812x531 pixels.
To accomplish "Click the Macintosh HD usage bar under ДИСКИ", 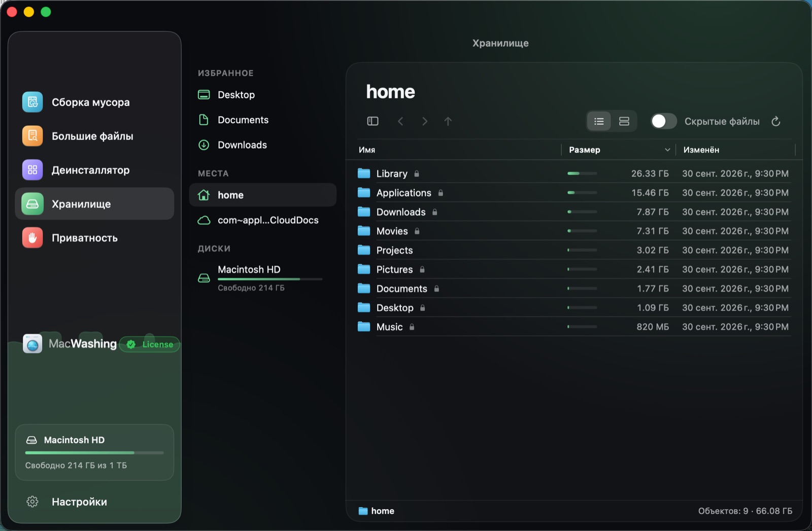I will [270, 279].
